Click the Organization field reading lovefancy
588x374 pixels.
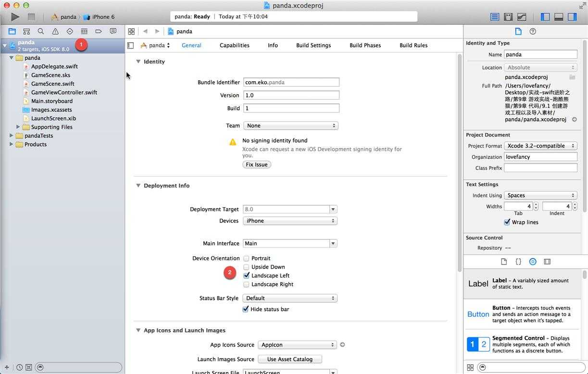point(540,157)
